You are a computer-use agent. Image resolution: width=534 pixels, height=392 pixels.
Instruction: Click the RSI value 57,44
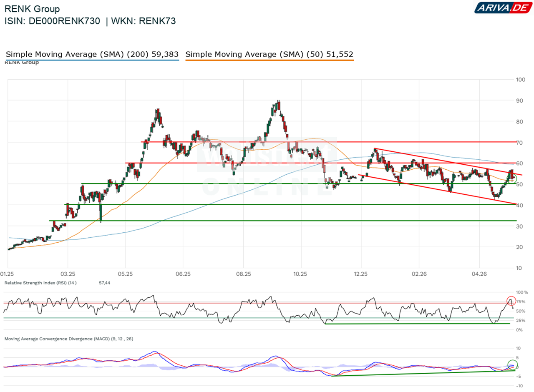[104, 283]
